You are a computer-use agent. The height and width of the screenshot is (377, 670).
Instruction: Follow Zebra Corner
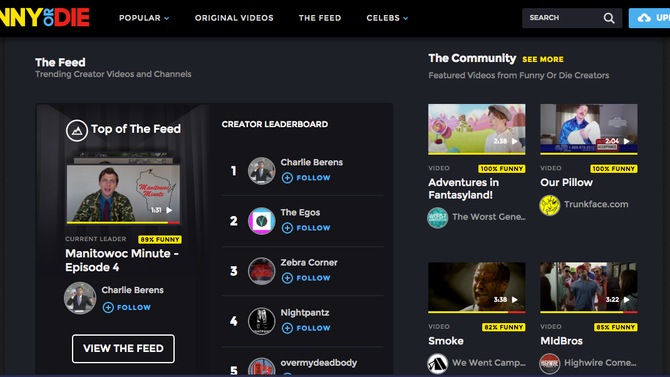pyautogui.click(x=306, y=278)
